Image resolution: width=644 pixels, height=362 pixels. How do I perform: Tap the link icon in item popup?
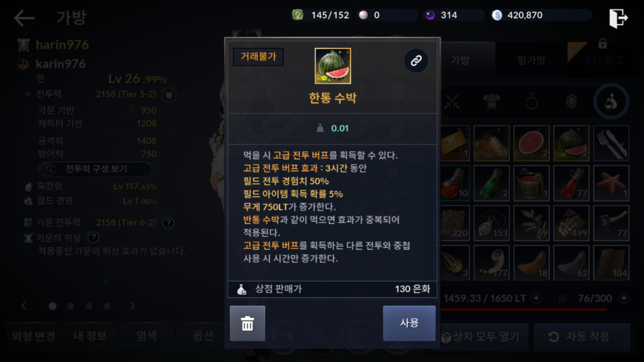[x=416, y=61]
